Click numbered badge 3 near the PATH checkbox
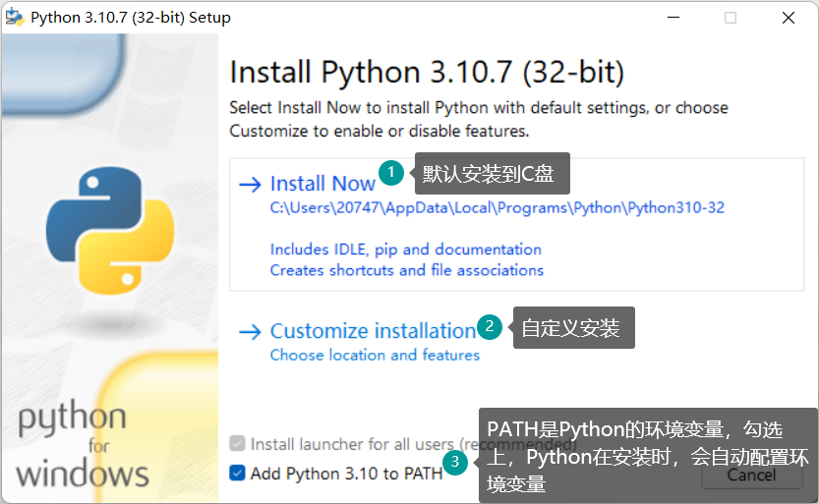Screen dimensions: 819x504 pyautogui.click(x=454, y=461)
